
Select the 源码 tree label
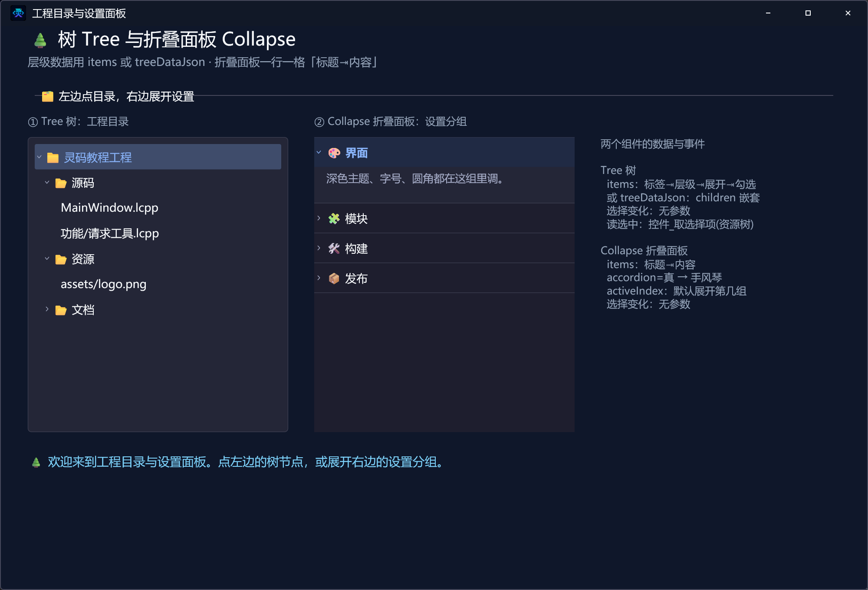[83, 183]
